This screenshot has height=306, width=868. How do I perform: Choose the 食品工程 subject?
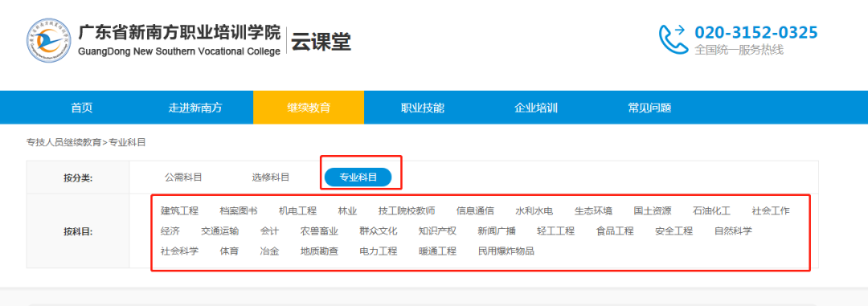(615, 231)
